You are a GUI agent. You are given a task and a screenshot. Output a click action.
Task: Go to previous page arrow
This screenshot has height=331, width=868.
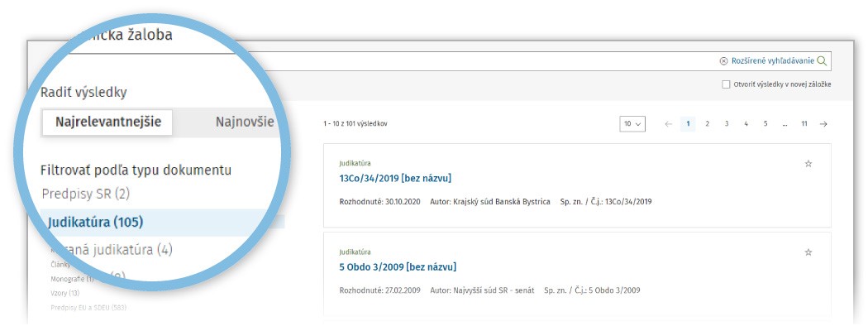point(669,124)
